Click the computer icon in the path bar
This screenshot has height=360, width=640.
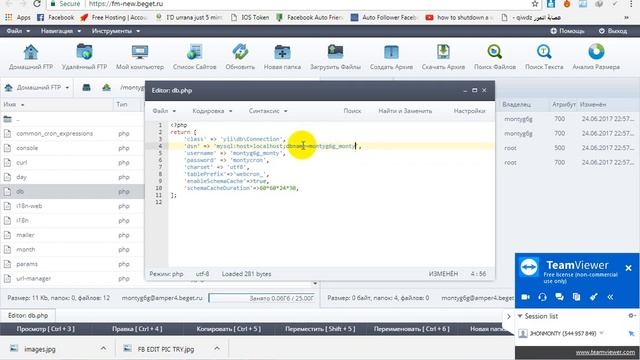tap(86, 87)
